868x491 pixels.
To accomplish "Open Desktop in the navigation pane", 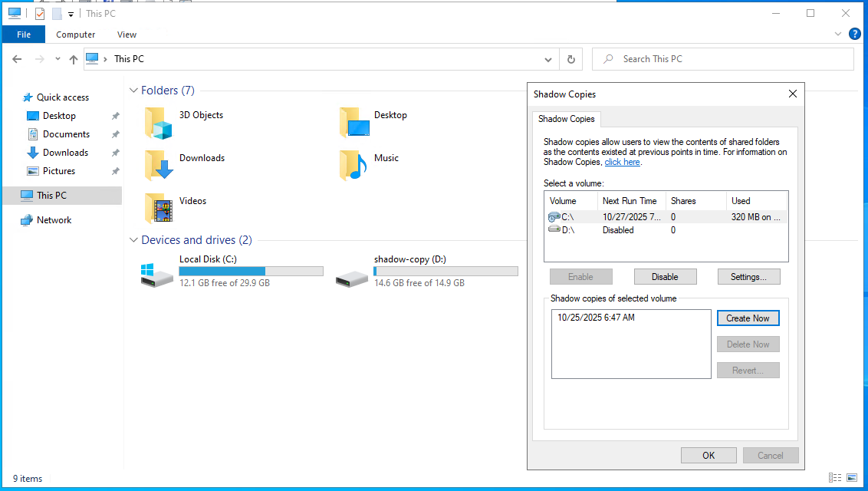I will (59, 116).
